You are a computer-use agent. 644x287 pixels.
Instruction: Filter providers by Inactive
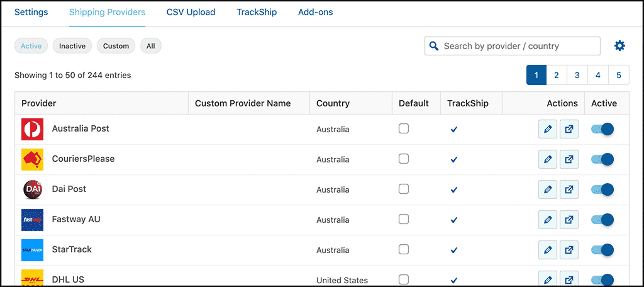pyautogui.click(x=72, y=46)
